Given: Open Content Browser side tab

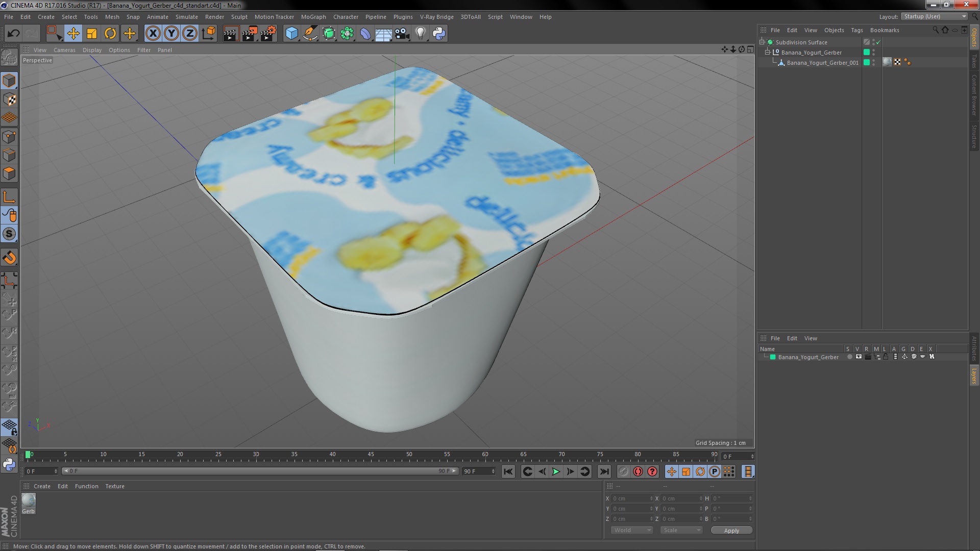Looking at the screenshot, I should tap(974, 95).
